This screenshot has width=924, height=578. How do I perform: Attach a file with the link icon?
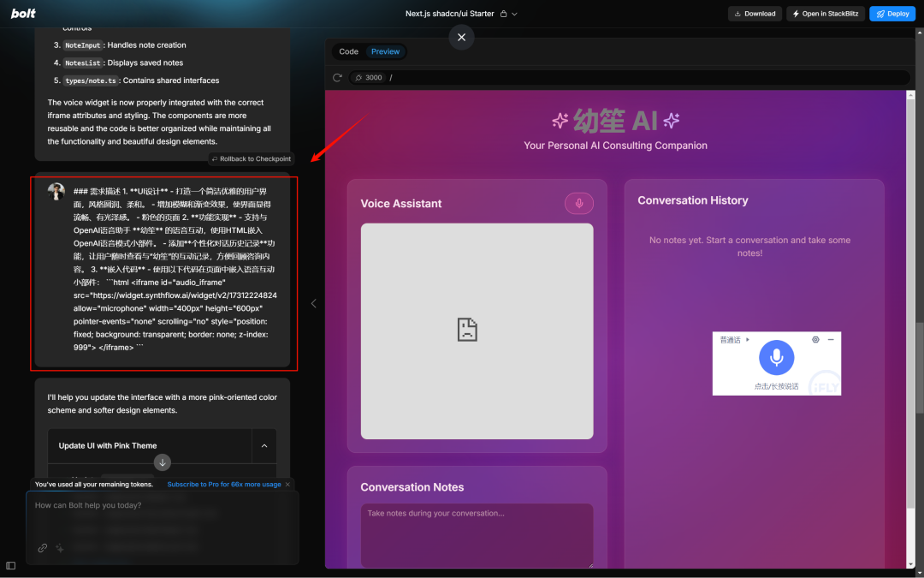(43, 548)
